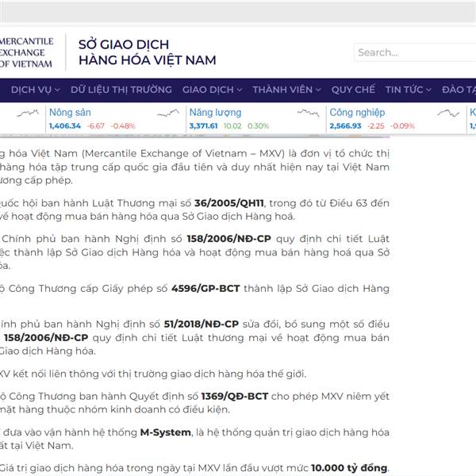Select the Nông sản change -0.48%
Image resolution: width=476 pixels, height=476 pixels.
123,126
